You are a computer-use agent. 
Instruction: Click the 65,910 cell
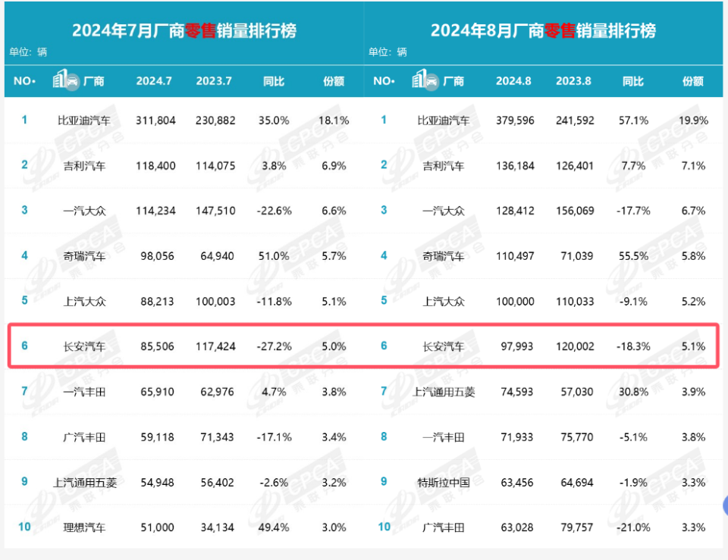point(158,392)
